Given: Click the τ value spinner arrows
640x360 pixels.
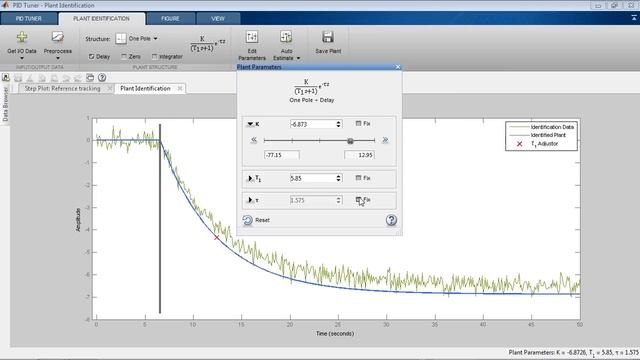Looking at the screenshot, I should coord(338,200).
